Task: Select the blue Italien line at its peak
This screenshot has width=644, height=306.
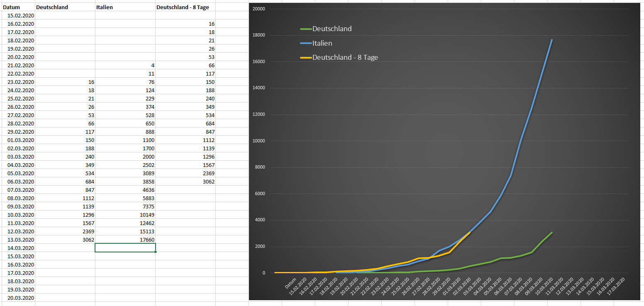Action: [x=552, y=40]
